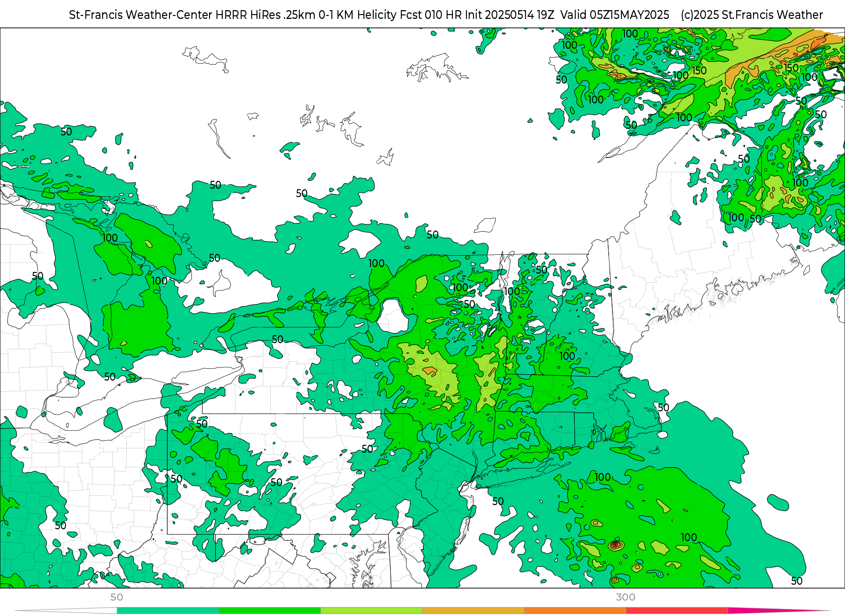Click the "(c)2025 St.Francis Weather" copyright text
The height and width of the screenshot is (616, 845).
(752, 15)
